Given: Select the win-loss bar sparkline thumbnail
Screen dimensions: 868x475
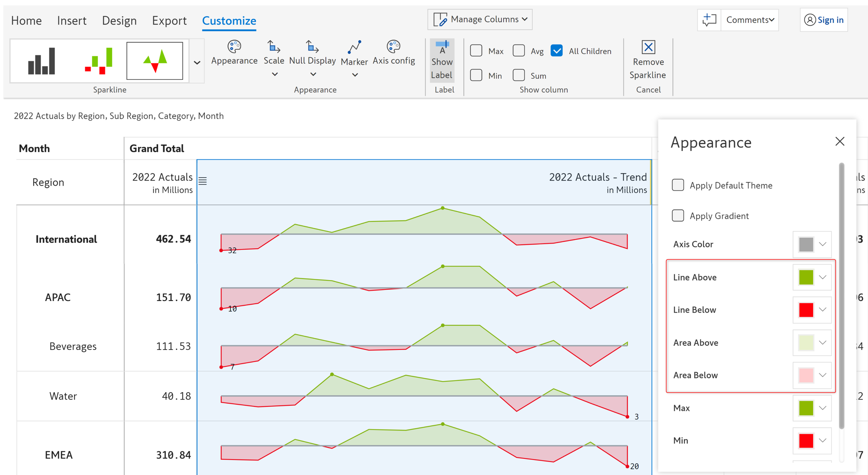Looking at the screenshot, I should click(98, 61).
